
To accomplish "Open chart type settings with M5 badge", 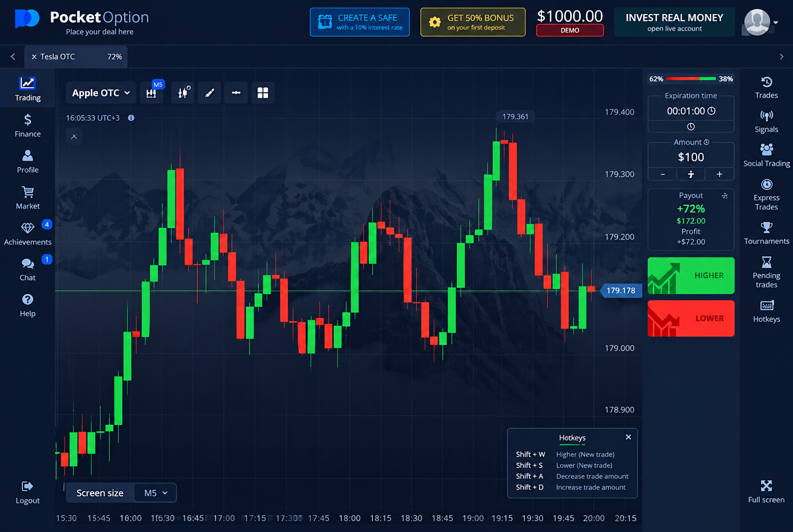I will pos(152,92).
